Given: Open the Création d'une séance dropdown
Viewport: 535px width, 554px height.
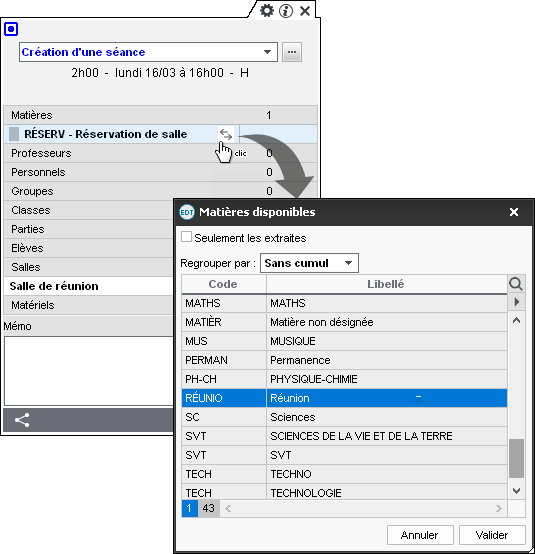Looking at the screenshot, I should coord(148,52).
